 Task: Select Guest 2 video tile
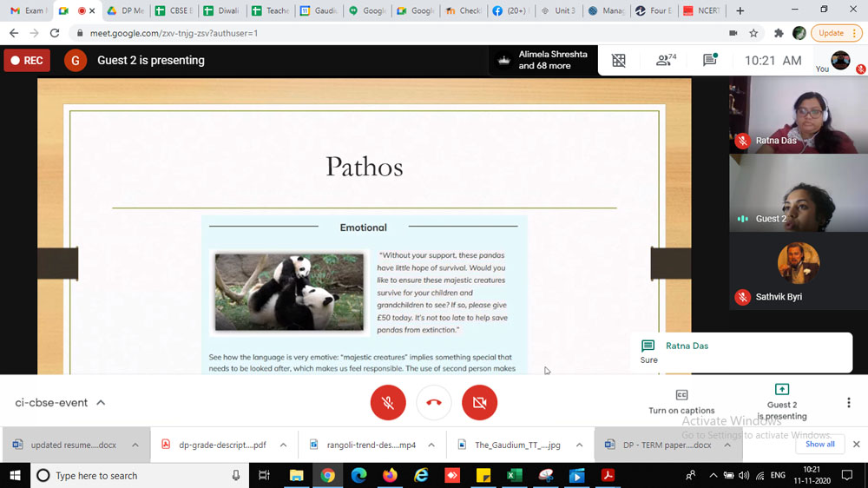(799, 193)
